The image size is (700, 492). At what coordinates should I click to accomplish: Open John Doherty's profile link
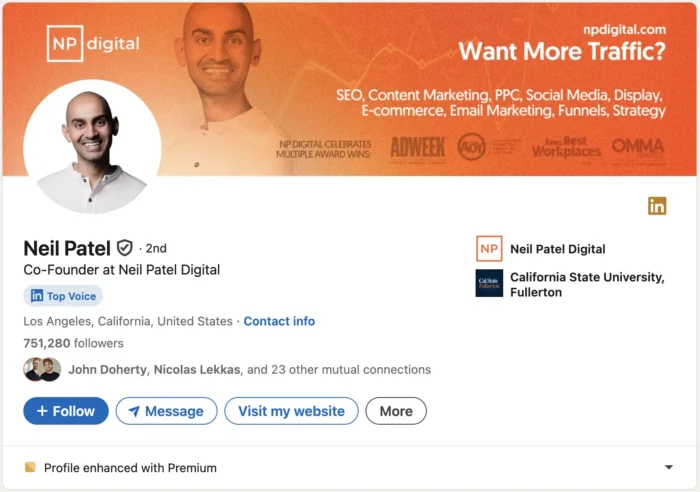click(x=110, y=369)
